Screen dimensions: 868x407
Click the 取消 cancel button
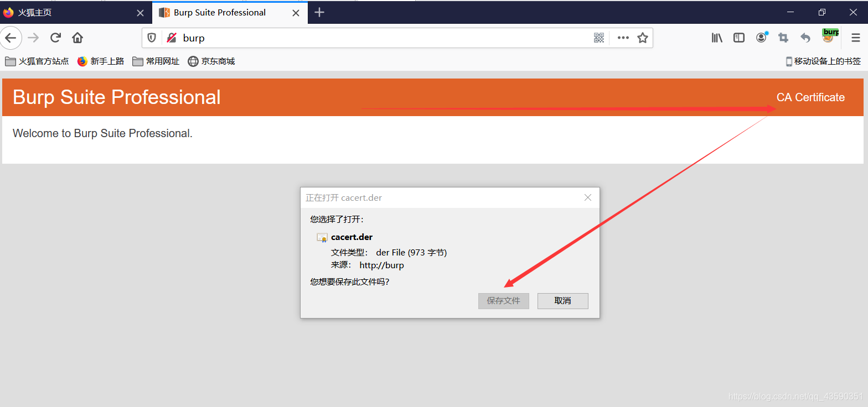click(x=562, y=301)
